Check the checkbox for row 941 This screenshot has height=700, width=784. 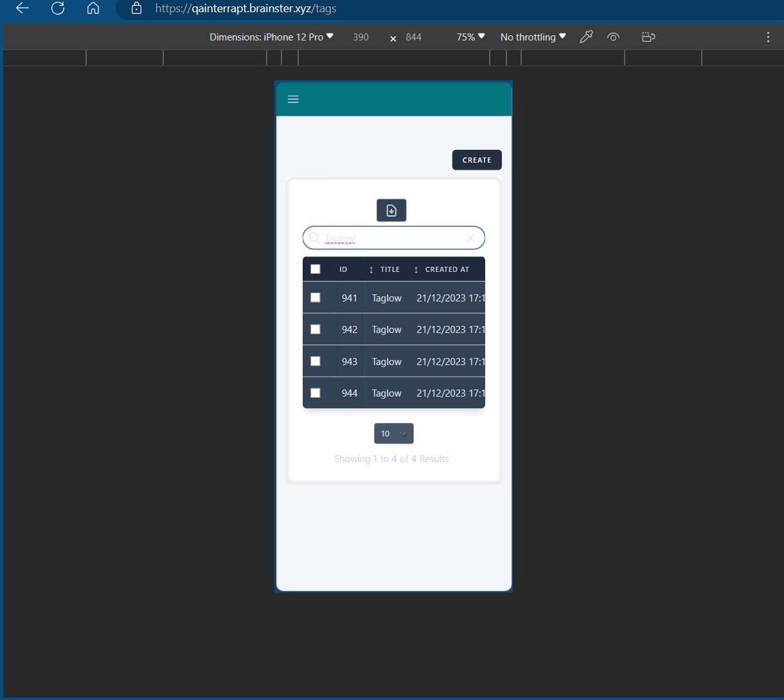(x=316, y=298)
